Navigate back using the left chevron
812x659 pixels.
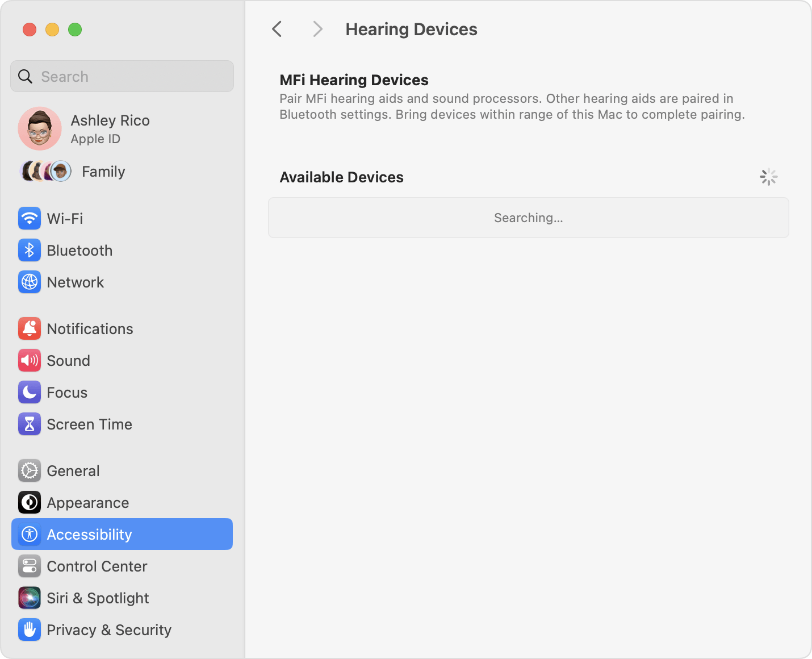pyautogui.click(x=277, y=28)
